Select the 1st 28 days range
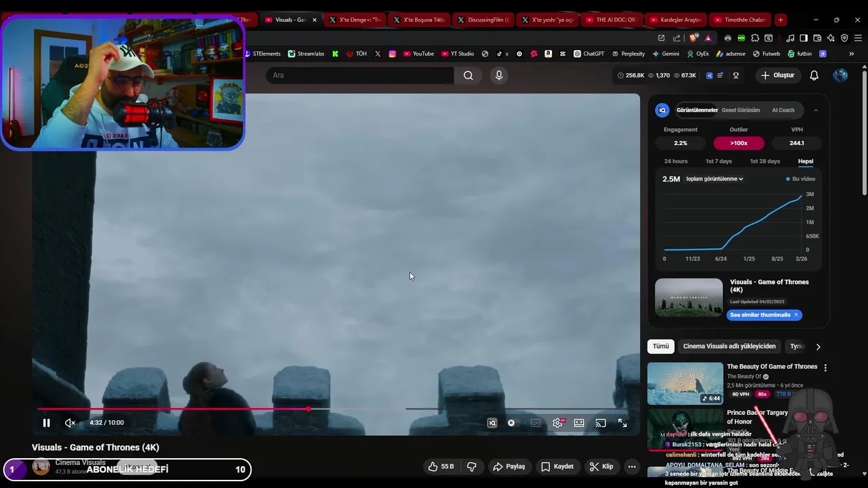 [x=765, y=161]
